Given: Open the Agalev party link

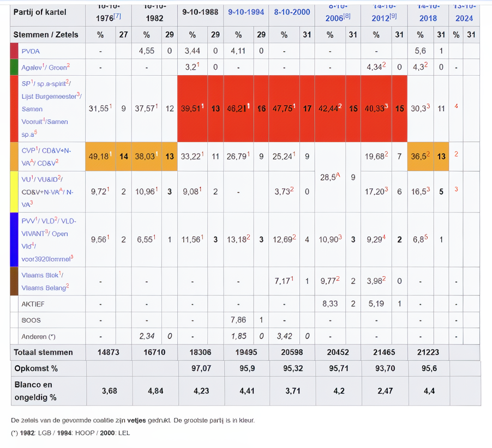Looking at the screenshot, I should [32, 68].
